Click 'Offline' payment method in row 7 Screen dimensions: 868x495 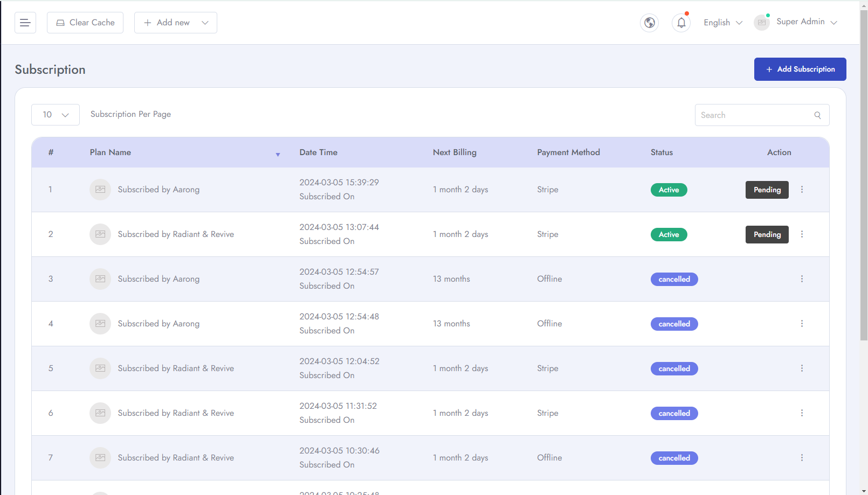(x=549, y=458)
